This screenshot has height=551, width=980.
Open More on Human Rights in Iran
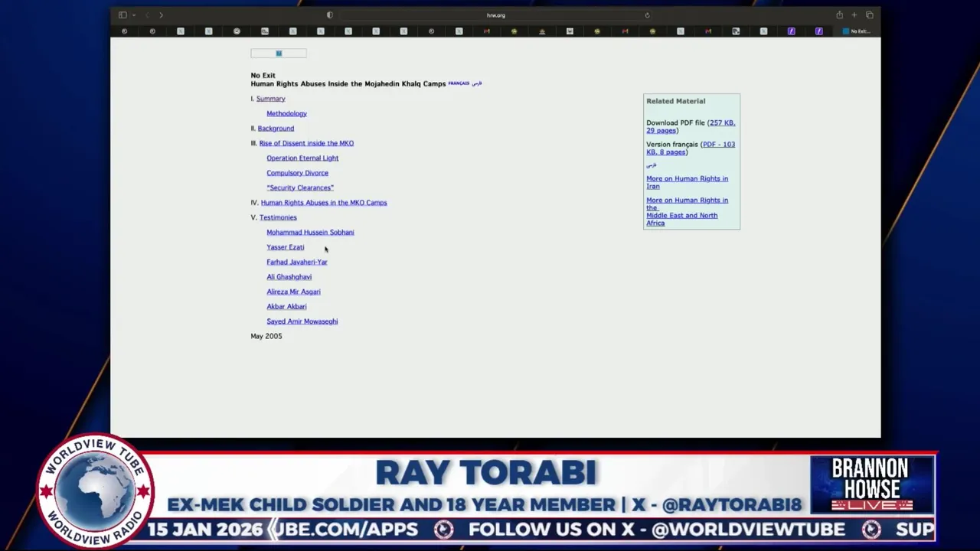click(687, 182)
